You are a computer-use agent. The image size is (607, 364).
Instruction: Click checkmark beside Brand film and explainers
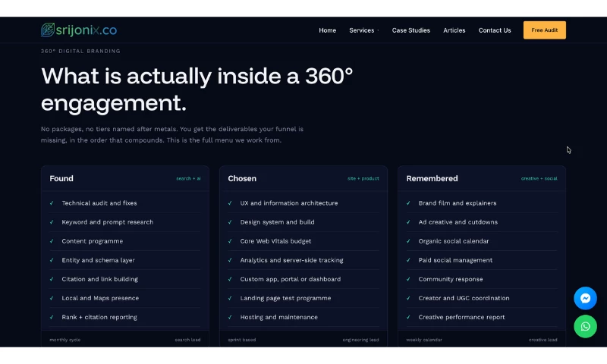click(408, 202)
